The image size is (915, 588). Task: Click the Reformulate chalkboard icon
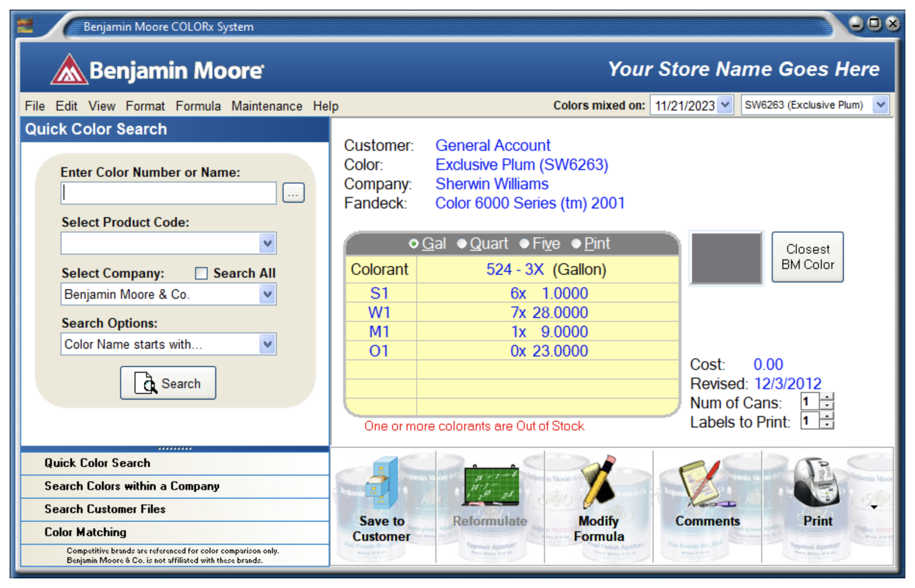coord(490,485)
